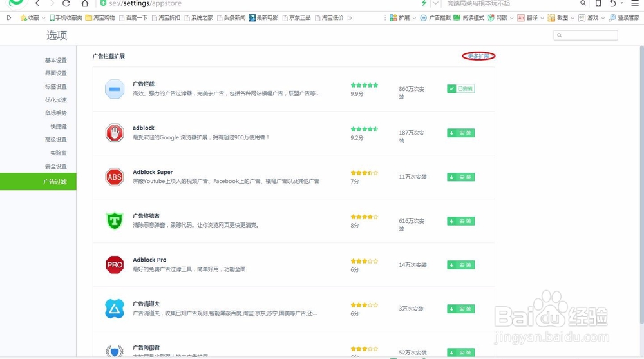
Task: Select 鼠标手势 in the sidebar
Action: tap(56, 113)
